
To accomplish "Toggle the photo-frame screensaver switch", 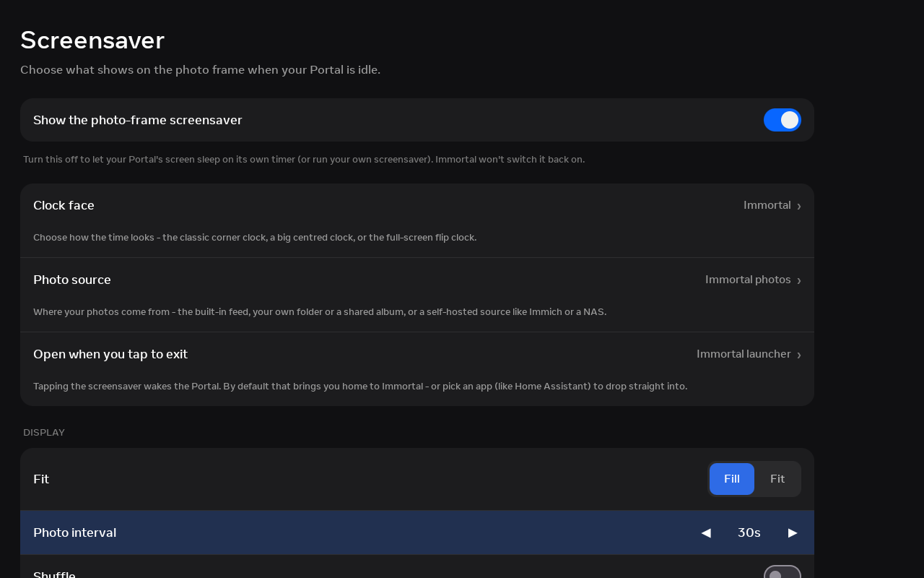I will [783, 120].
